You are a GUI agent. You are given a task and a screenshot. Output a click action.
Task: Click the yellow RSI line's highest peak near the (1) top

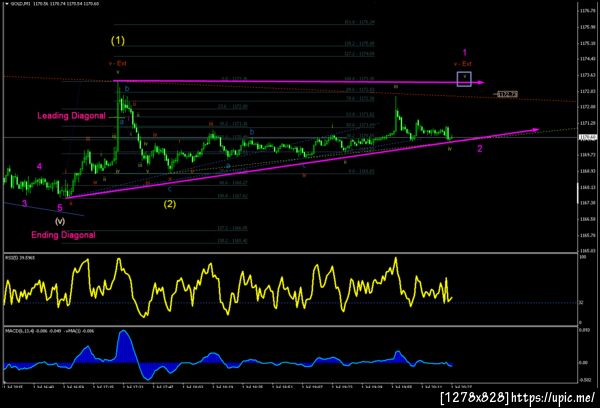tap(119, 259)
